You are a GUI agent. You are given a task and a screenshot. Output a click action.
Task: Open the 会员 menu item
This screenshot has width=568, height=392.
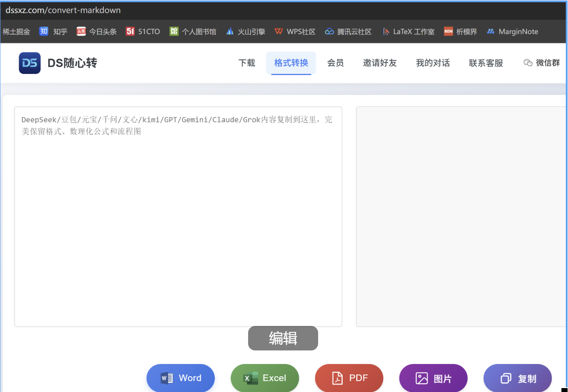tap(336, 63)
